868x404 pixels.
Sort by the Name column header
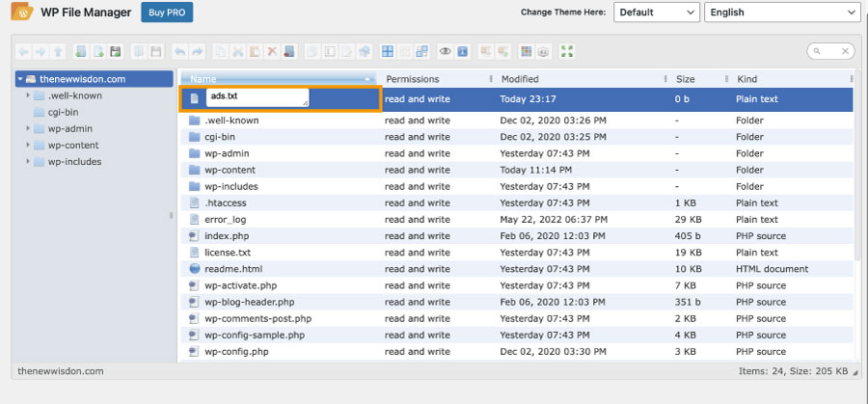(x=278, y=79)
